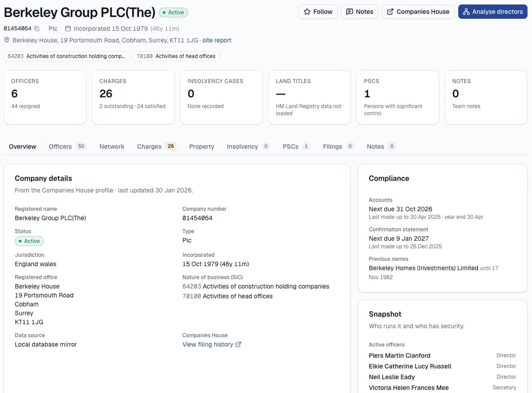Click '2 outstanding · 24 satisfied' text
Image resolution: width=532 pixels, height=393 pixels.
pyautogui.click(x=132, y=106)
